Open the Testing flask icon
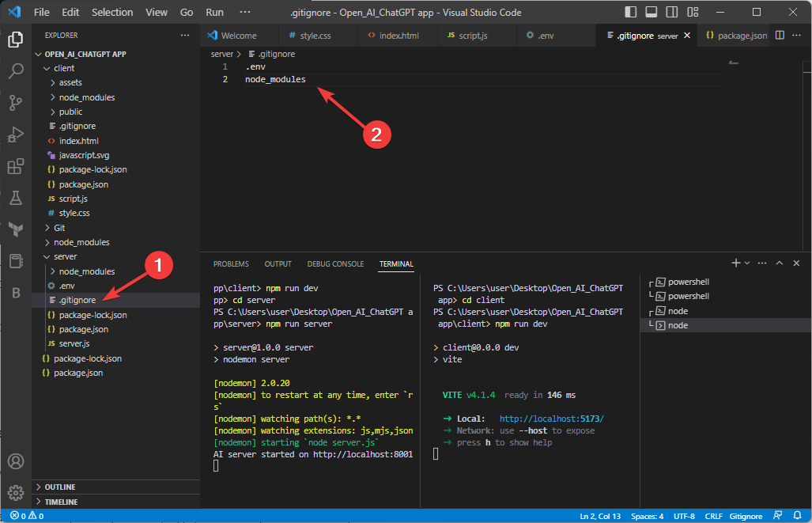The height and width of the screenshot is (523, 812). pos(16,198)
